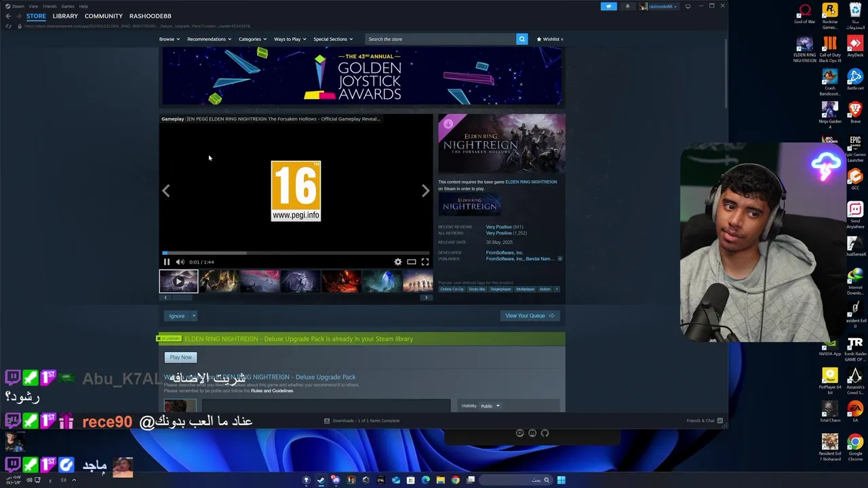Open the God of War desktop shortcut
This screenshot has height=488, width=868.
[x=805, y=14]
